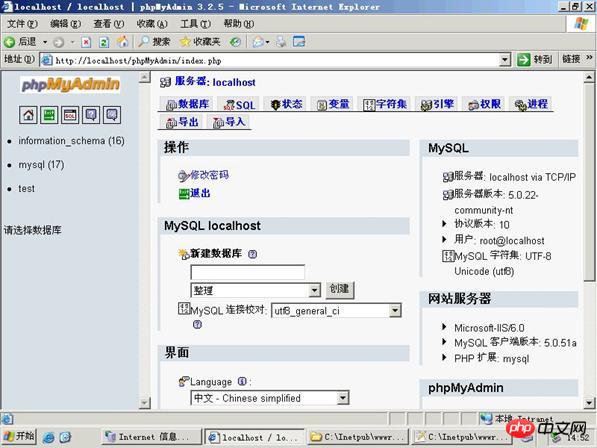597x448 pixels.
Task: Click the IE search (搜索) toolbar button
Action: point(154,42)
